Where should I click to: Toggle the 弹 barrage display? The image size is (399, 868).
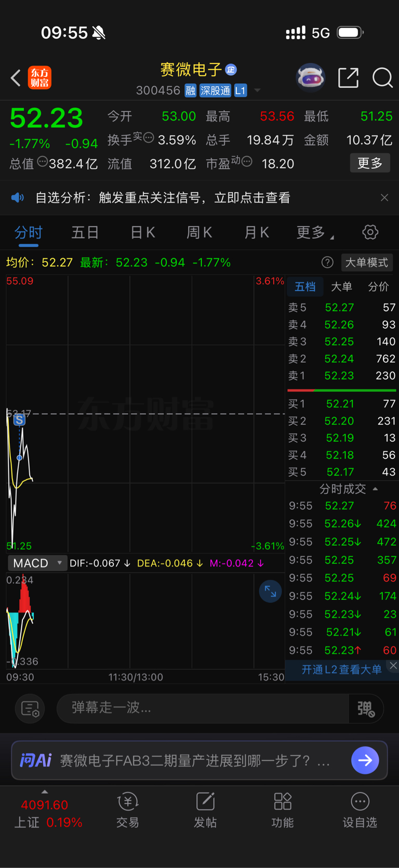[366, 708]
